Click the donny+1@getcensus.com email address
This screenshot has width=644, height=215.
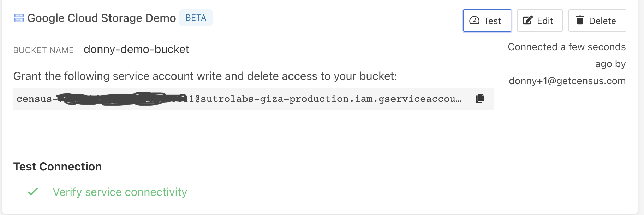(x=567, y=81)
